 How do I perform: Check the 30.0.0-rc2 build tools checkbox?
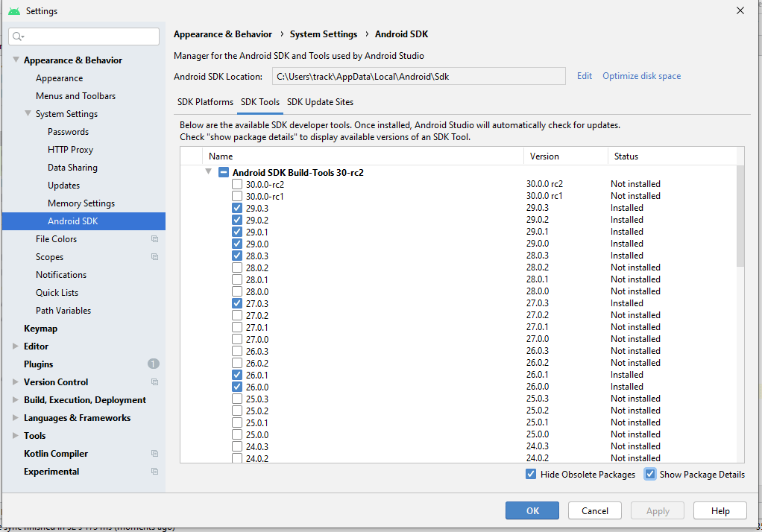(x=237, y=184)
